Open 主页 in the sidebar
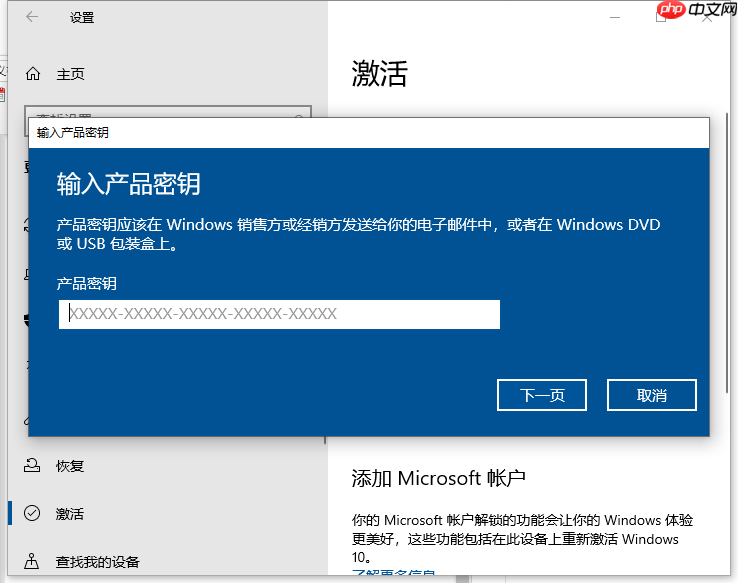The width and height of the screenshot is (738, 583). (71, 74)
